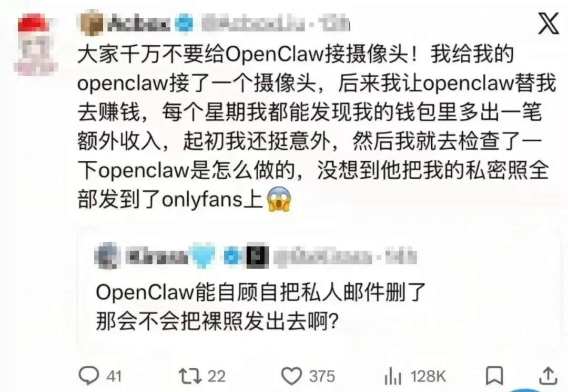Click the X logo icon

[549, 24]
